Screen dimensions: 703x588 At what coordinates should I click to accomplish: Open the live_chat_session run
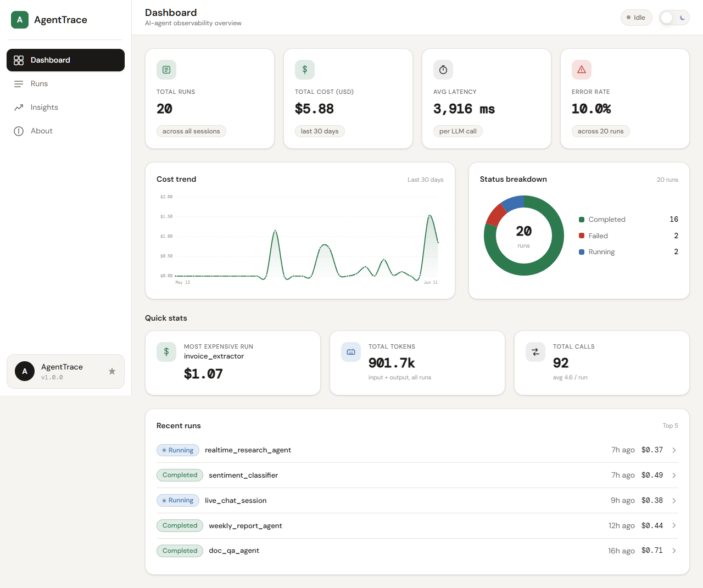coord(417,501)
